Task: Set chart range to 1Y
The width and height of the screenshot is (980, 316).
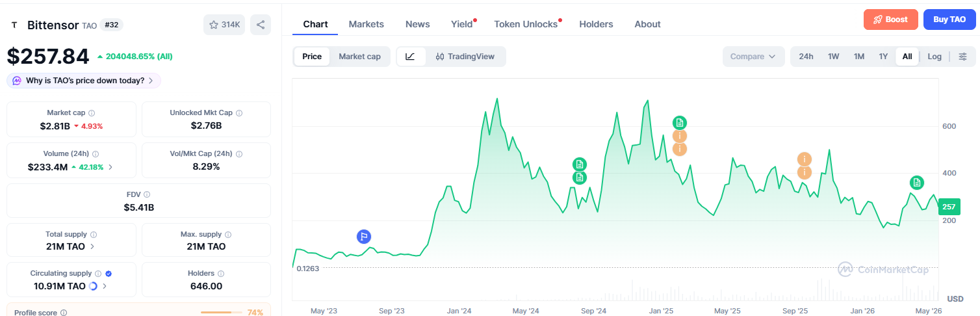Action: 883,57
